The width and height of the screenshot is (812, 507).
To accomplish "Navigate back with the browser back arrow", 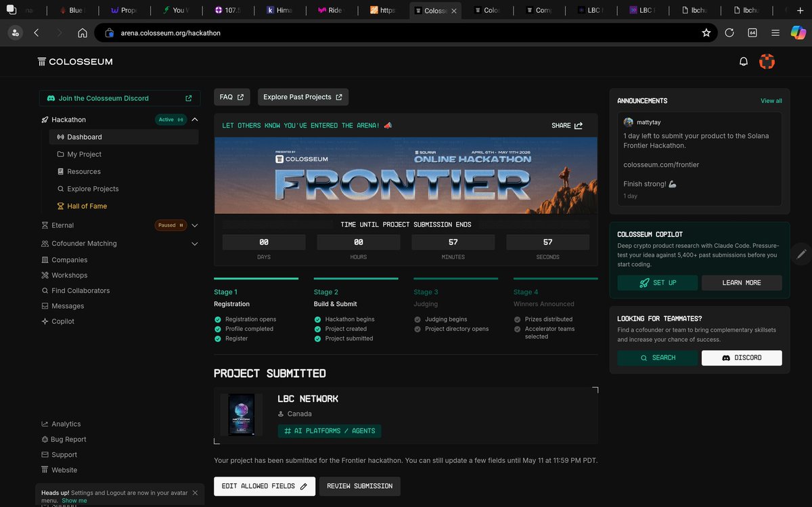I will click(37, 32).
